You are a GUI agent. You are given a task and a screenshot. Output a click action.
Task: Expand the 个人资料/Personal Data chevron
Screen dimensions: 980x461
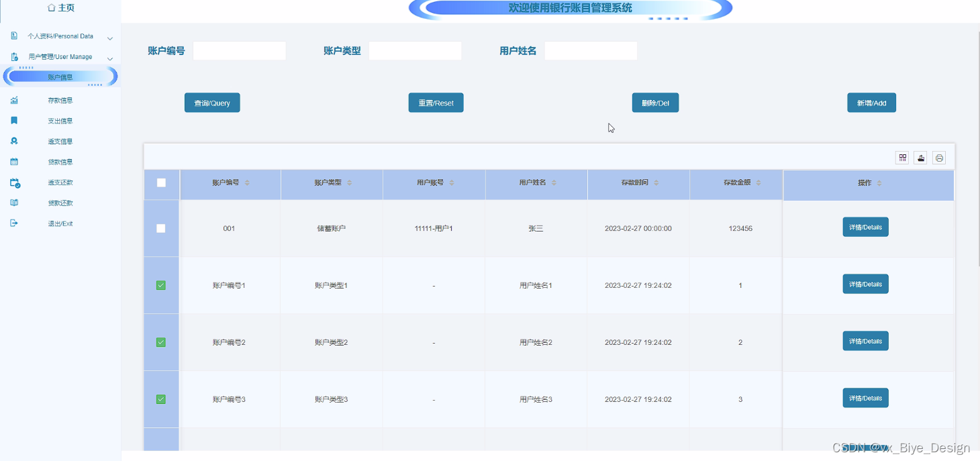click(x=110, y=38)
